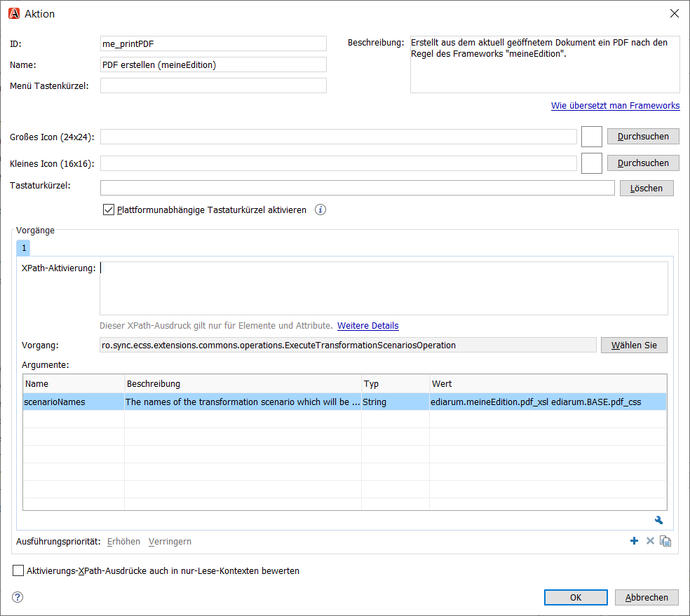Open the Weitere Details link

tap(368, 326)
